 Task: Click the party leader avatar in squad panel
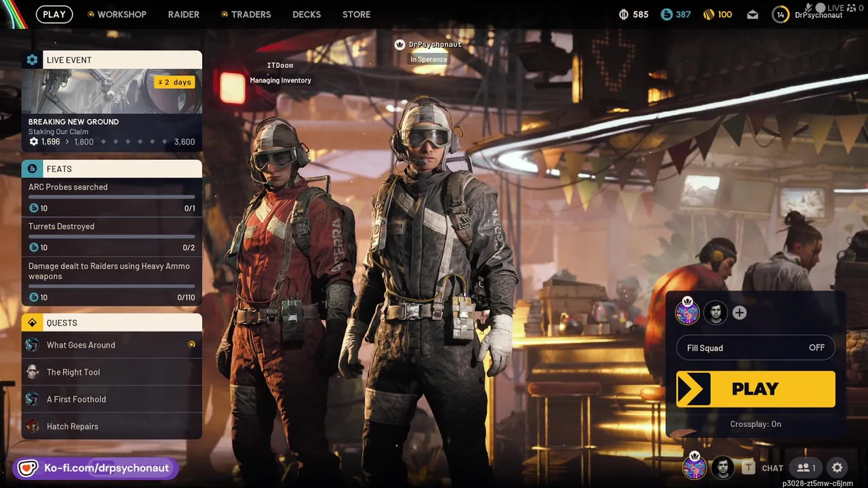pos(688,312)
